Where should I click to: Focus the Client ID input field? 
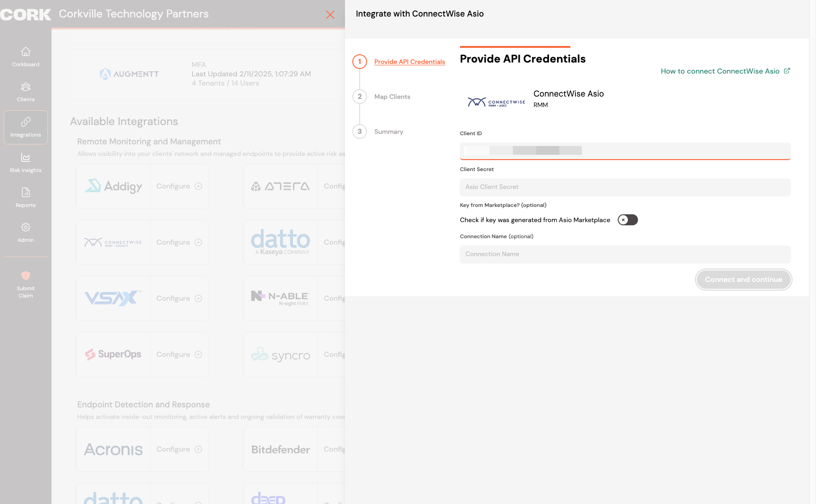tap(625, 151)
